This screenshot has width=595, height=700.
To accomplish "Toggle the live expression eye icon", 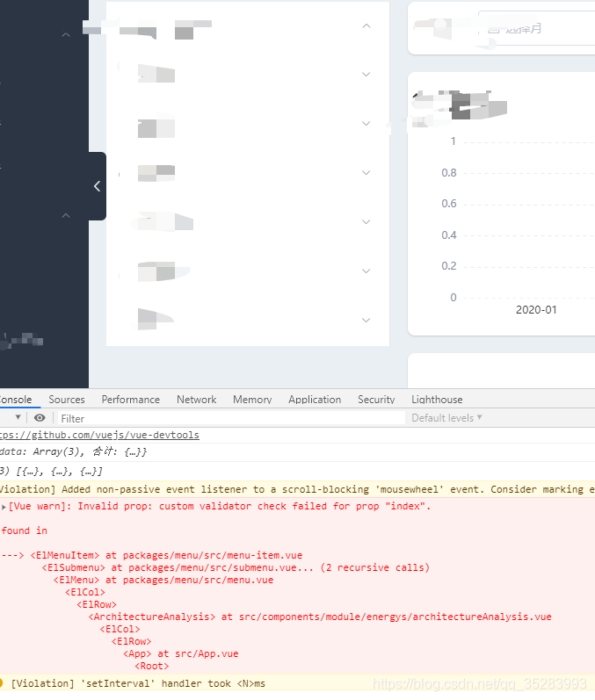I will tap(40, 418).
